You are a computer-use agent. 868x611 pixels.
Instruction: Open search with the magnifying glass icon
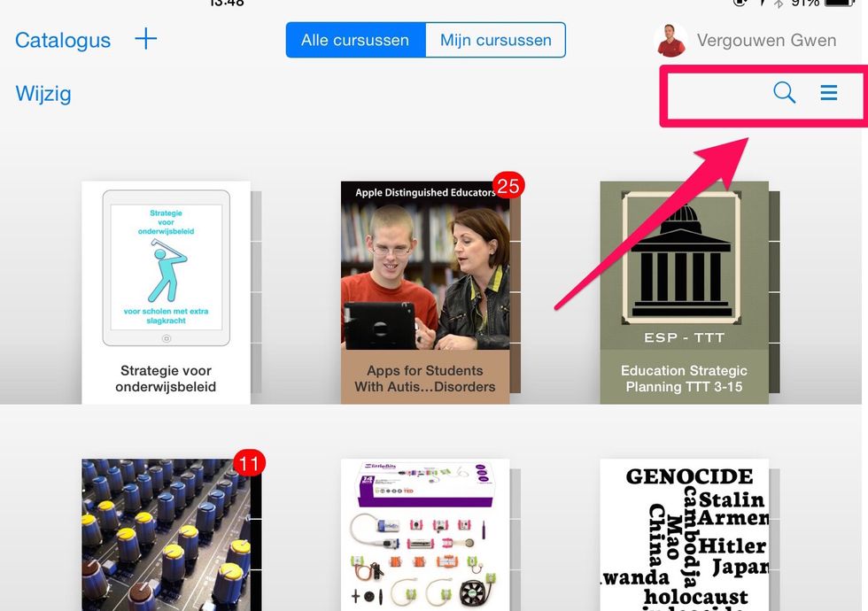784,92
